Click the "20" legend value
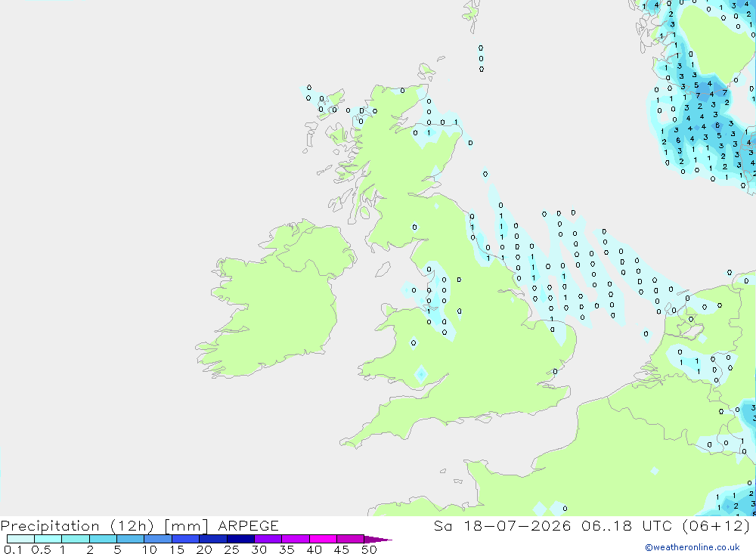This screenshot has width=756, height=554. [x=204, y=549]
